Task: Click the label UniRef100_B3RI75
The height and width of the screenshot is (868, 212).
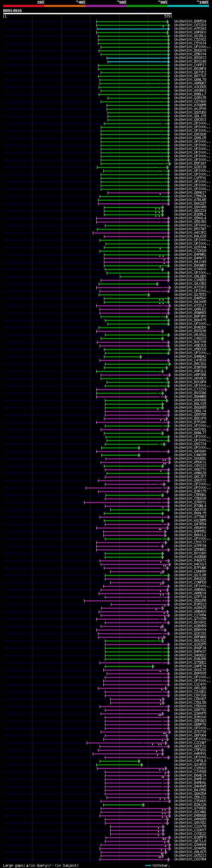Action: [x=190, y=491]
